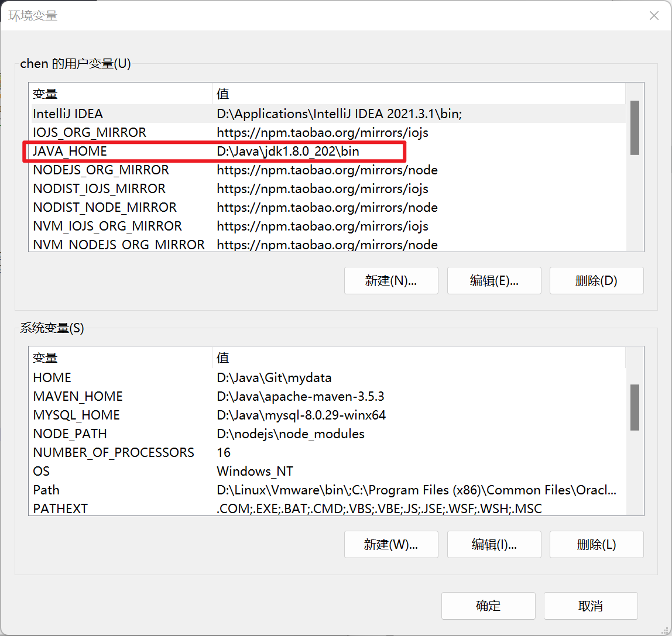This screenshot has height=636, width=672.
Task: Select the OS system variable row
Action: tap(328, 471)
